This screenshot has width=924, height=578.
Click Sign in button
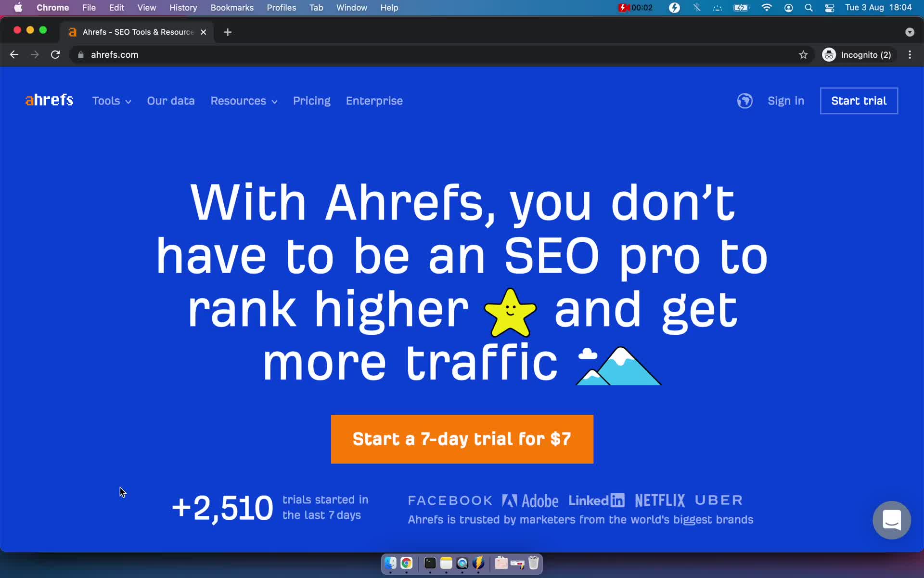tap(785, 101)
